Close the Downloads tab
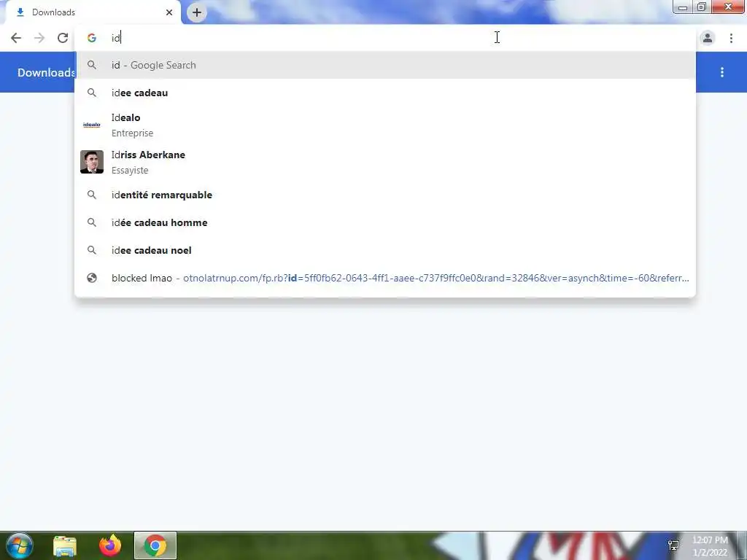Image resolution: width=747 pixels, height=560 pixels. (x=169, y=12)
